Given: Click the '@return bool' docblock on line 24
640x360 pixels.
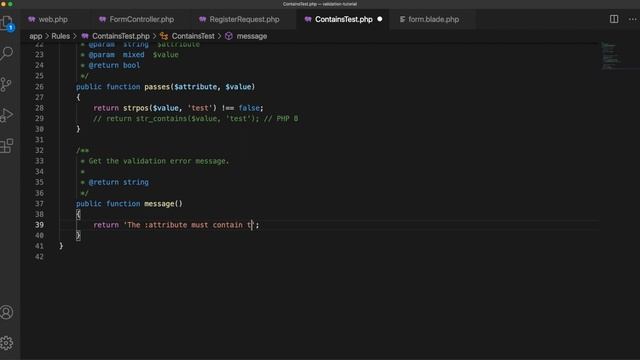Looking at the screenshot, I should 114,65.
